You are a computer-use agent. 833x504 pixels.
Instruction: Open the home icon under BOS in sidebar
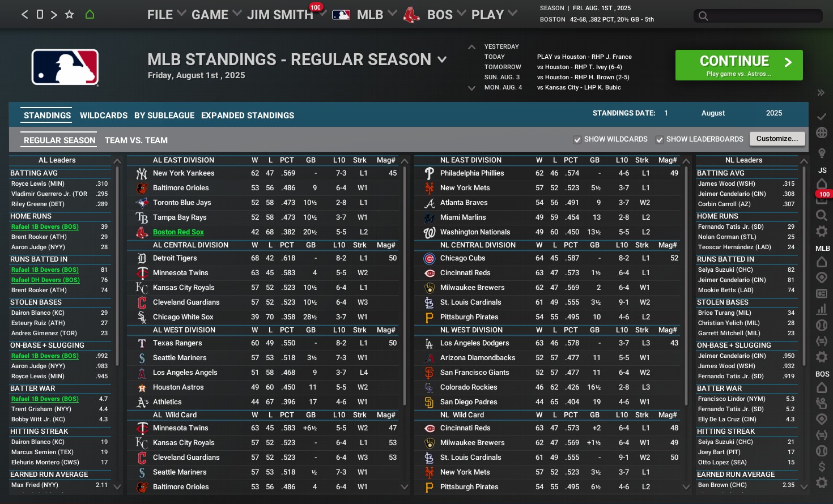pyautogui.click(x=822, y=388)
